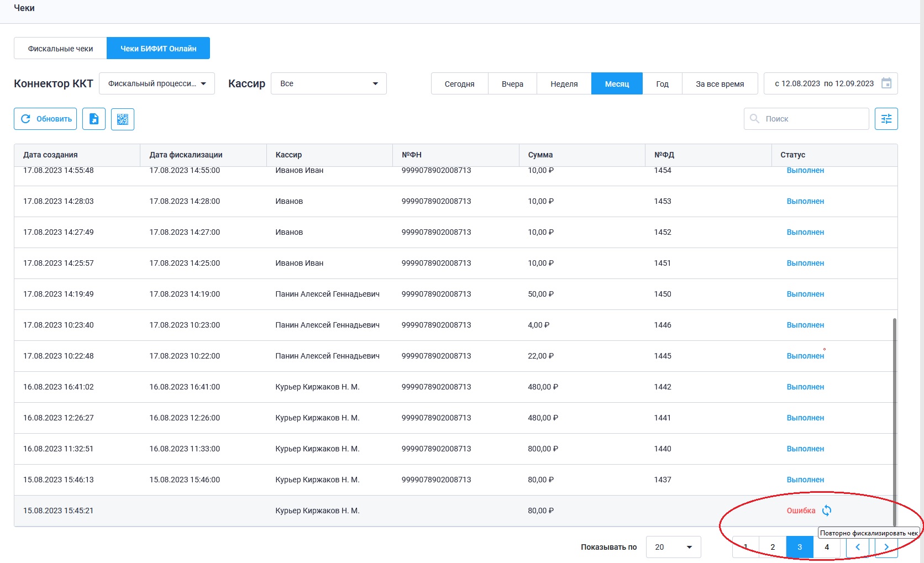The image size is (924, 563).
Task: Open Выполнен status for receipt 1450
Action: pos(805,294)
